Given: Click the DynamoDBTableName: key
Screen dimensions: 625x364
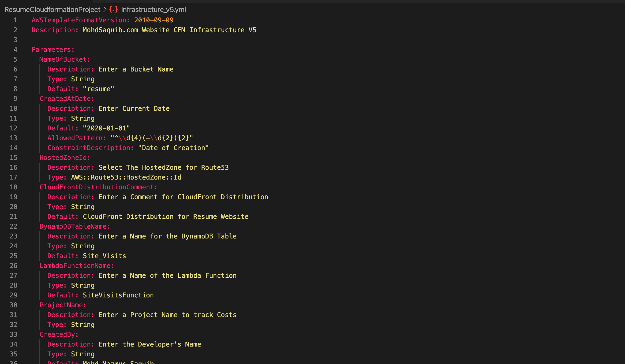Looking at the screenshot, I should 75,226.
